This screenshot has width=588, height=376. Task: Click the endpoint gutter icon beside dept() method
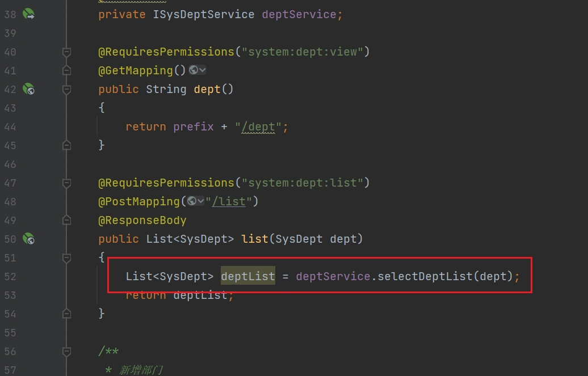pos(28,89)
